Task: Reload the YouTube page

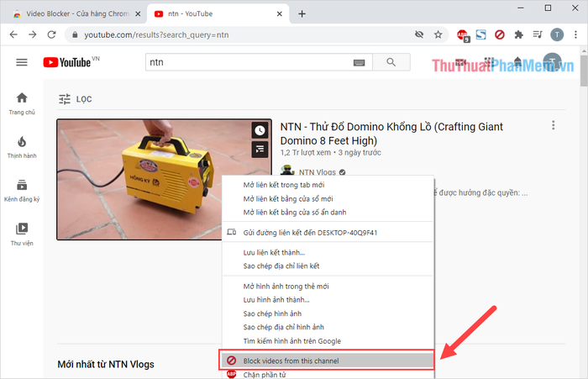Action: 52,35
